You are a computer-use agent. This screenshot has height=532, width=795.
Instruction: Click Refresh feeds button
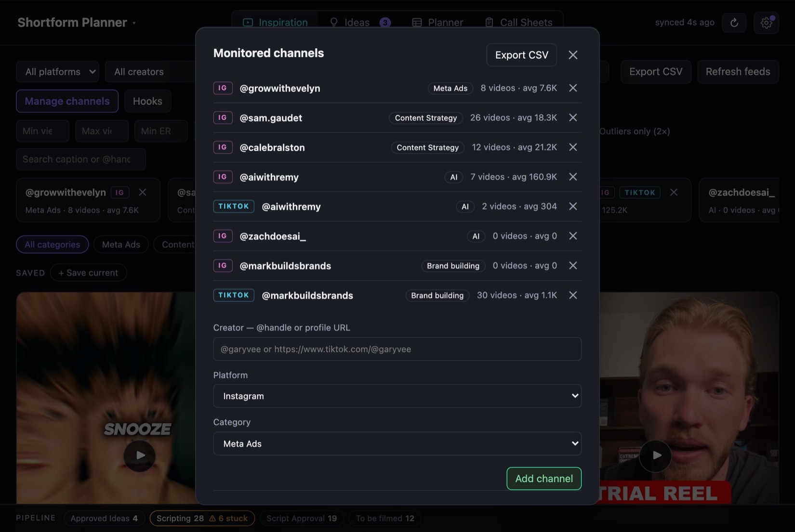pos(738,72)
